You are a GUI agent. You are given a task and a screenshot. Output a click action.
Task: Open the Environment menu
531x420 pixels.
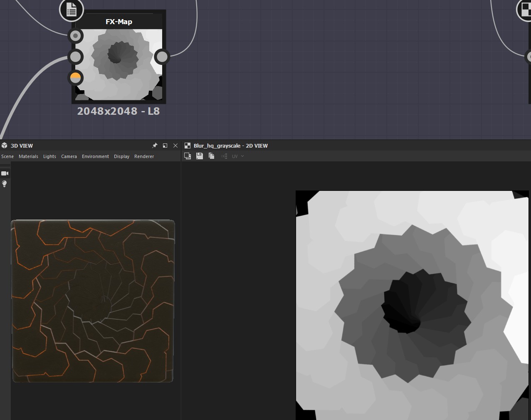click(95, 156)
